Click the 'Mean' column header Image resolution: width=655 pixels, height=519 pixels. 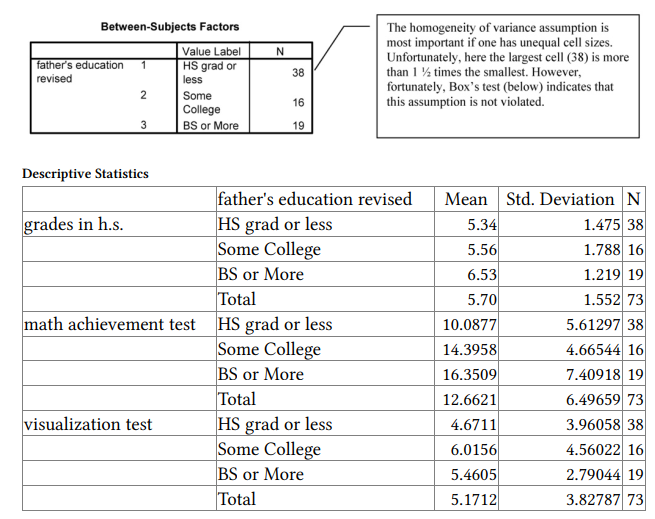tap(466, 199)
